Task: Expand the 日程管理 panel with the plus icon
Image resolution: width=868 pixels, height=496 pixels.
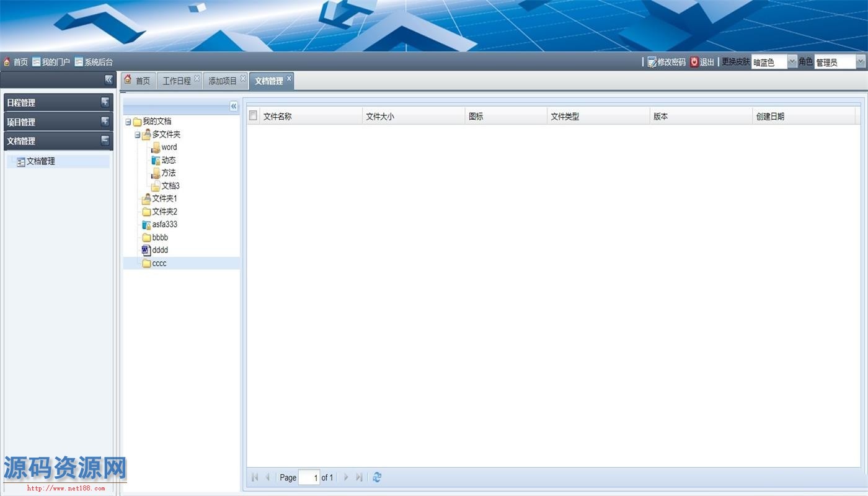Action: point(105,102)
